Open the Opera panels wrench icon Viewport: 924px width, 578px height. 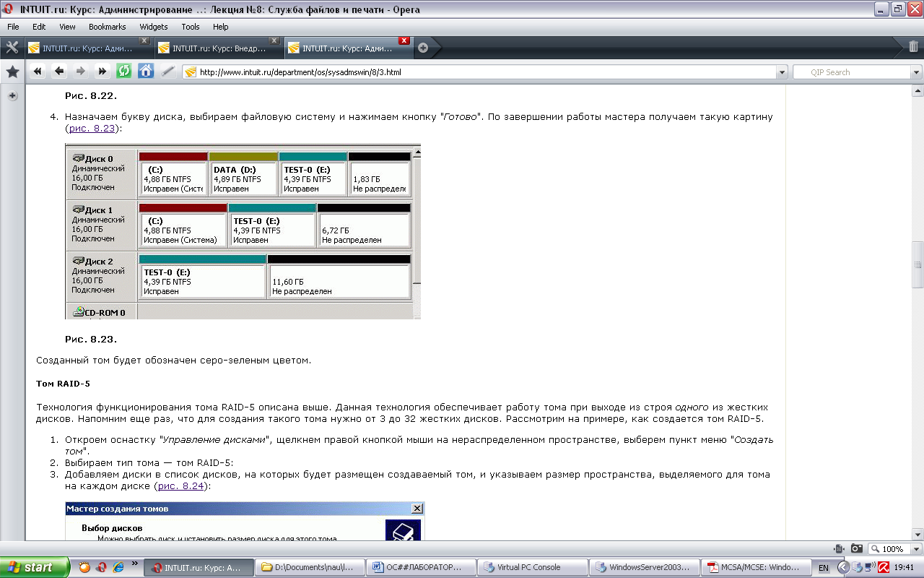(x=12, y=48)
